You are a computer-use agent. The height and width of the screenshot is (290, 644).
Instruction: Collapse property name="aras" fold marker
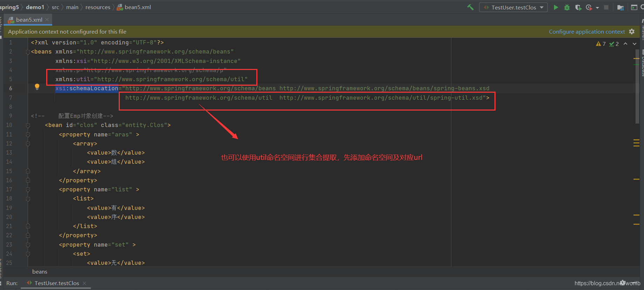[x=28, y=135]
